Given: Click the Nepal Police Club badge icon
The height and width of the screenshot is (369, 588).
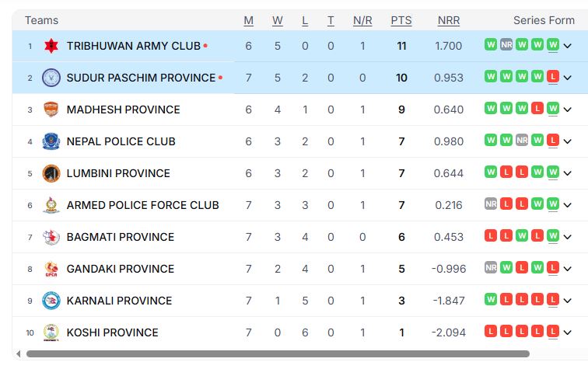Looking at the screenshot, I should point(51,141).
